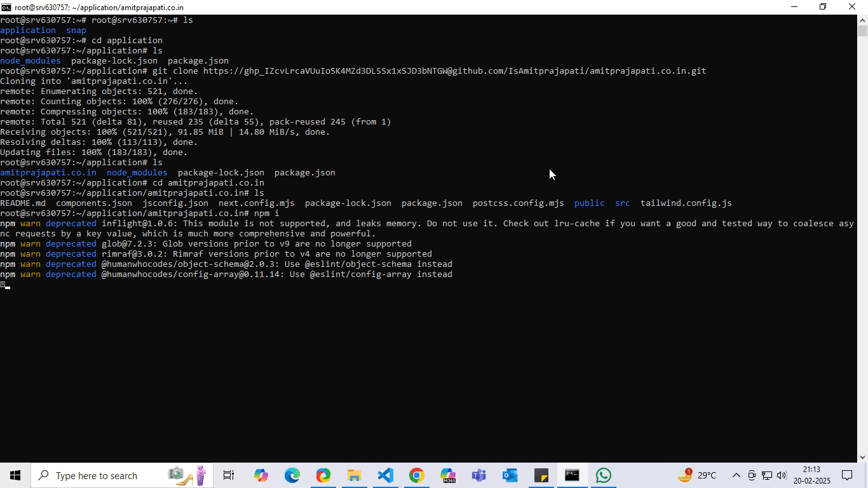Open the network status icon
The width and height of the screenshot is (868, 488).
click(767, 475)
